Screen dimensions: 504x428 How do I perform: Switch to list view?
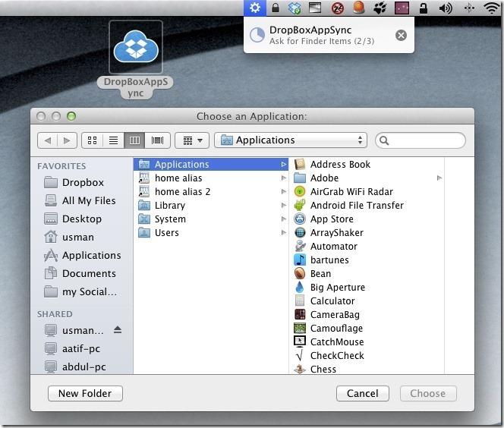click(x=113, y=140)
